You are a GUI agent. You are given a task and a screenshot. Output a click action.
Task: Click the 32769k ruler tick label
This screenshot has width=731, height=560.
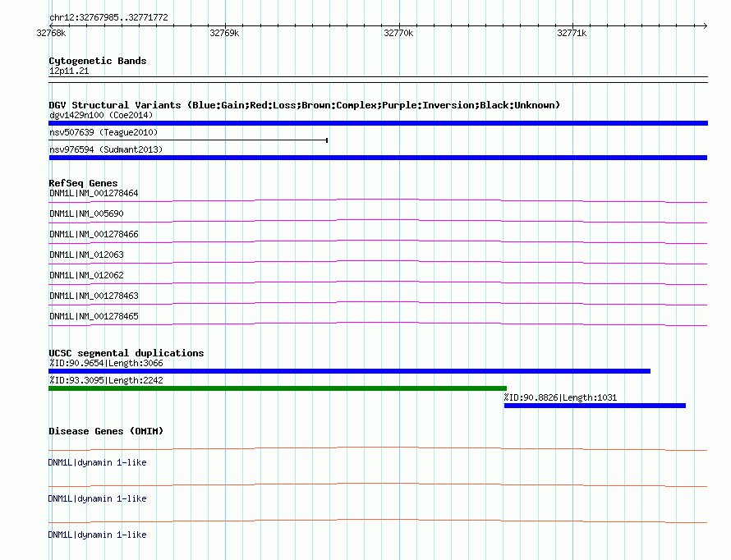224,33
